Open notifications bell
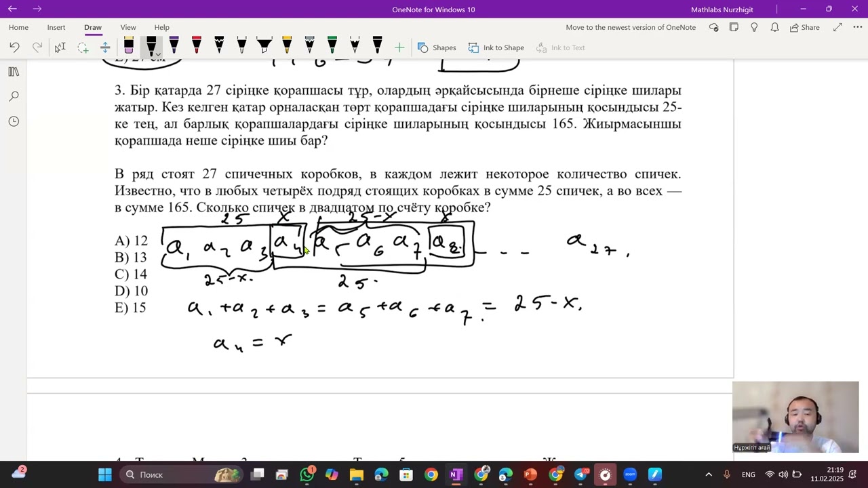Image resolution: width=868 pixels, height=488 pixels. [774, 27]
